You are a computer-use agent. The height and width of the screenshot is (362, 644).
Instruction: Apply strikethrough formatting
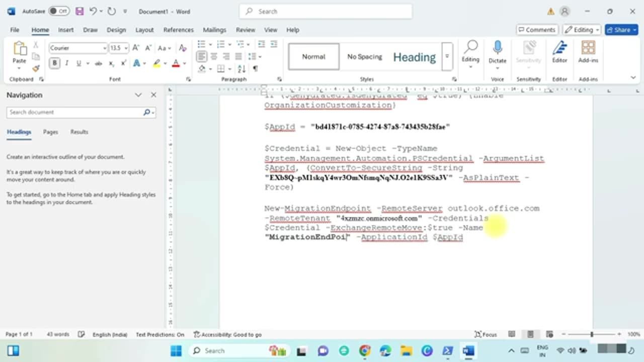pos(98,63)
